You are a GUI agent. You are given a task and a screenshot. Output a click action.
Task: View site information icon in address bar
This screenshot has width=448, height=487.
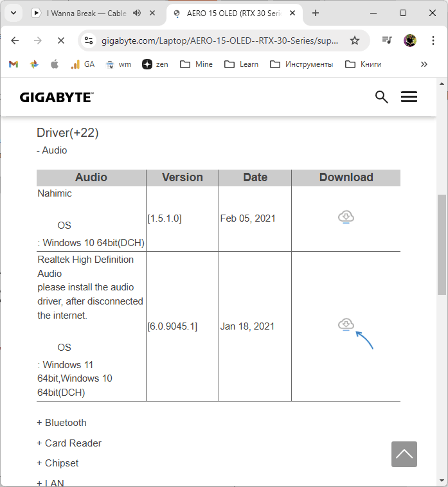tap(89, 40)
